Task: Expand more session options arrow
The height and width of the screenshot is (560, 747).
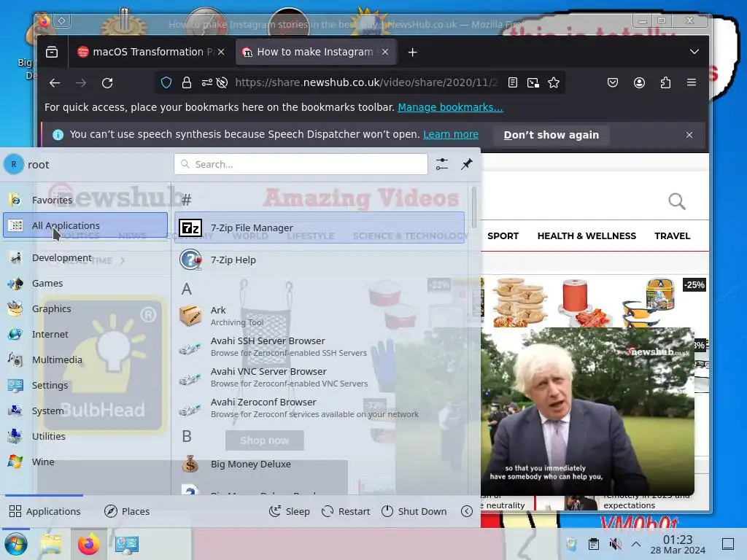Action: (x=467, y=511)
